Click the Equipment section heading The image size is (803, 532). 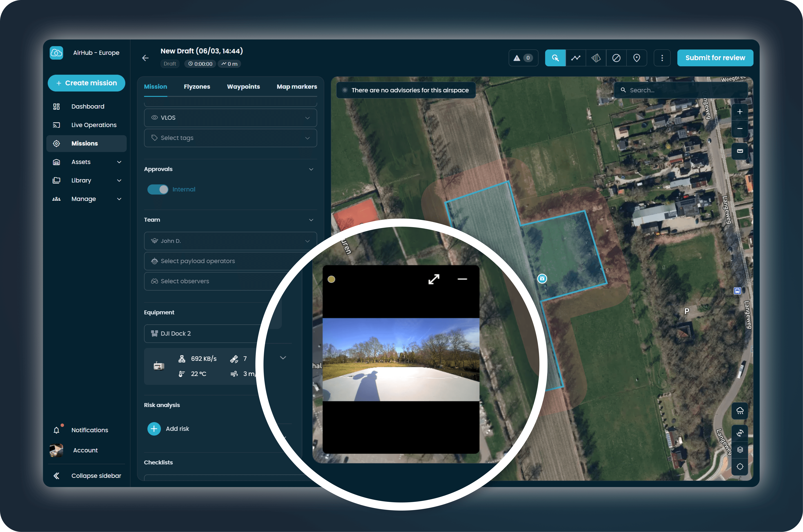tap(159, 312)
